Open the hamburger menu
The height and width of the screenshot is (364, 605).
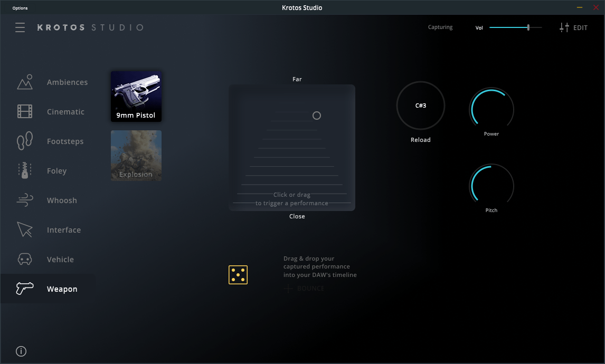coord(20,27)
